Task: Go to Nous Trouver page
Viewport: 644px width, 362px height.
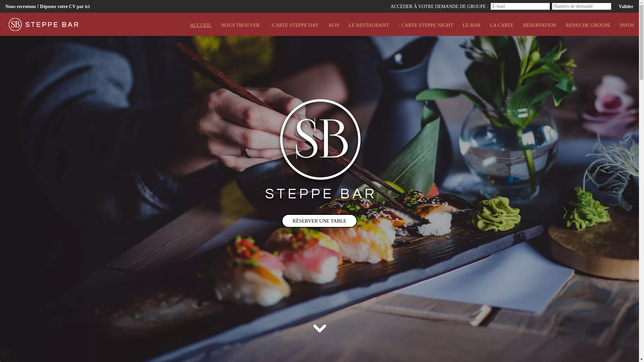Action: point(240,25)
